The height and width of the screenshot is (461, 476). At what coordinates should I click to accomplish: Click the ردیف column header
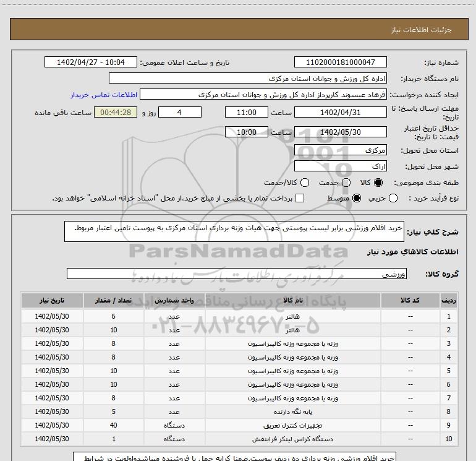(449, 300)
